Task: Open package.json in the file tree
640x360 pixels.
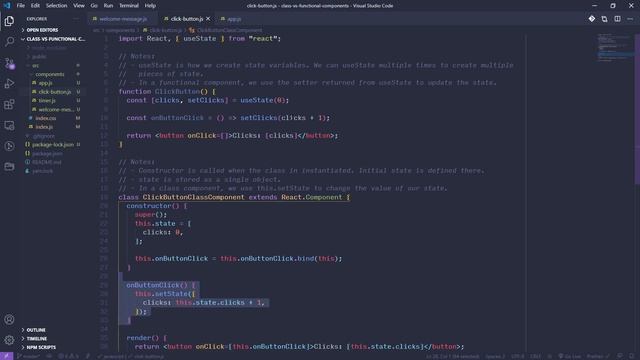Action: click(x=47, y=153)
